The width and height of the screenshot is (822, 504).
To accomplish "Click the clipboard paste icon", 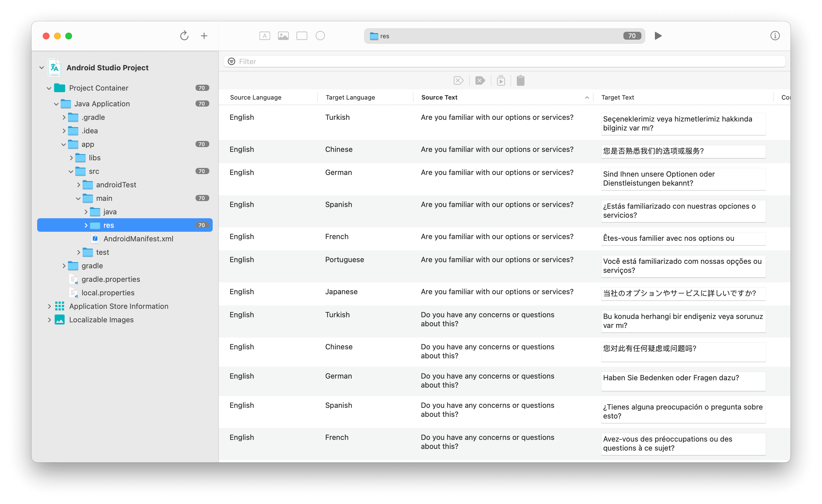I will pyautogui.click(x=521, y=80).
